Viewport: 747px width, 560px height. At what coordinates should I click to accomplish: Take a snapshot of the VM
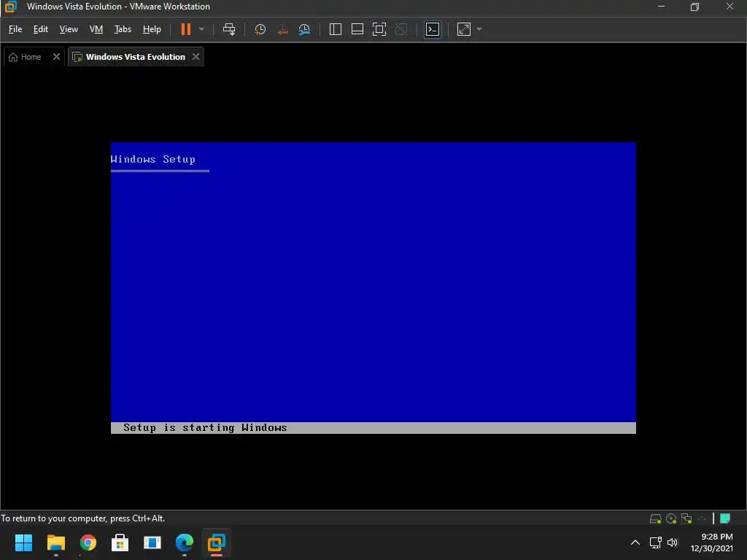[260, 29]
